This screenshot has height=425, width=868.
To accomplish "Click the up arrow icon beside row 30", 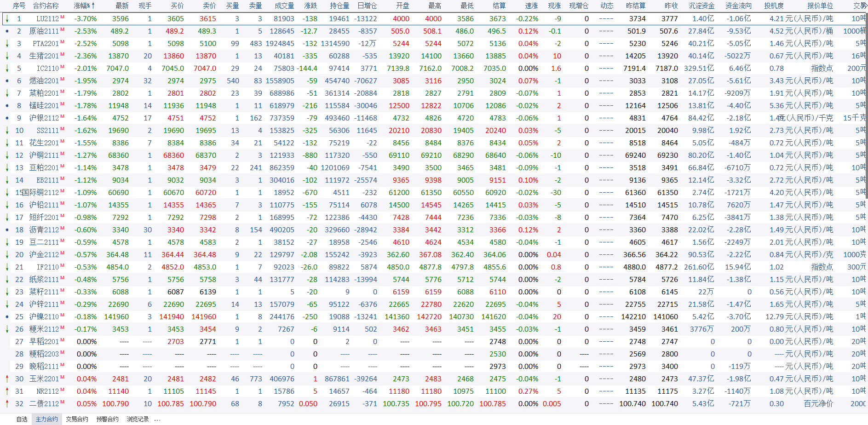I will 7,379.
